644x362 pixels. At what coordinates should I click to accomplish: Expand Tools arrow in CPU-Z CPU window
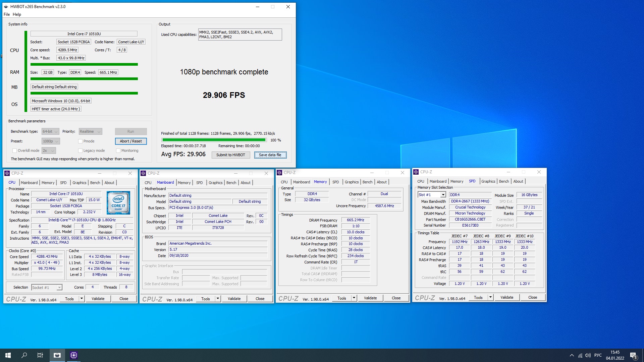pyautogui.click(x=82, y=299)
